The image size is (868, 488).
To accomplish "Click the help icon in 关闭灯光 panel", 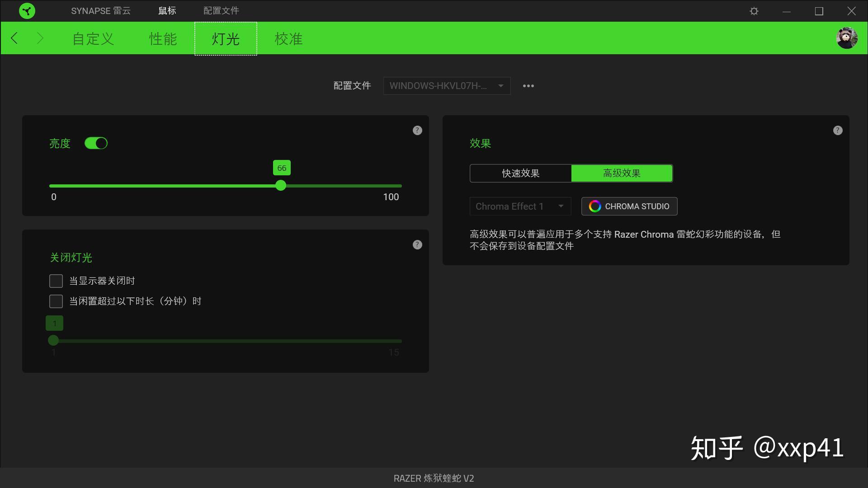I will [x=417, y=245].
